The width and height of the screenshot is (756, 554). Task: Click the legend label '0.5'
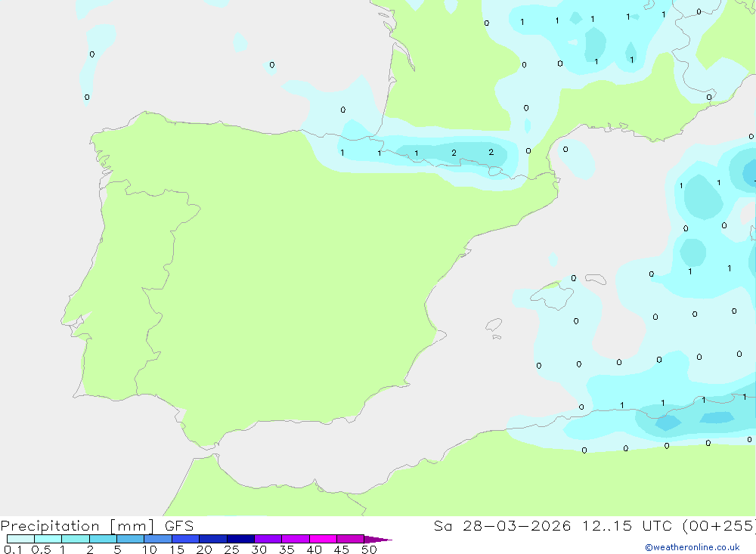[41, 549]
